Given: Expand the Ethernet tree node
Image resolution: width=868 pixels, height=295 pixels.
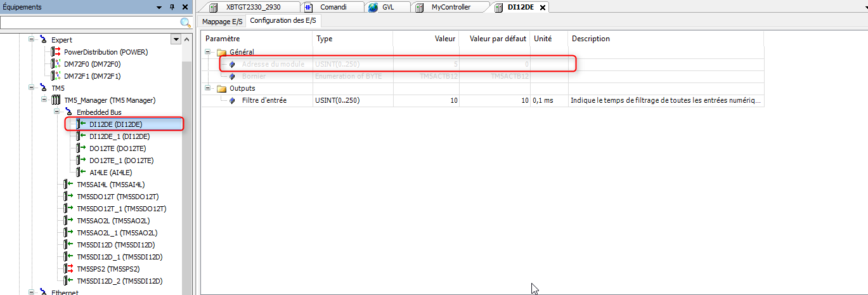Looking at the screenshot, I should [x=31, y=292].
